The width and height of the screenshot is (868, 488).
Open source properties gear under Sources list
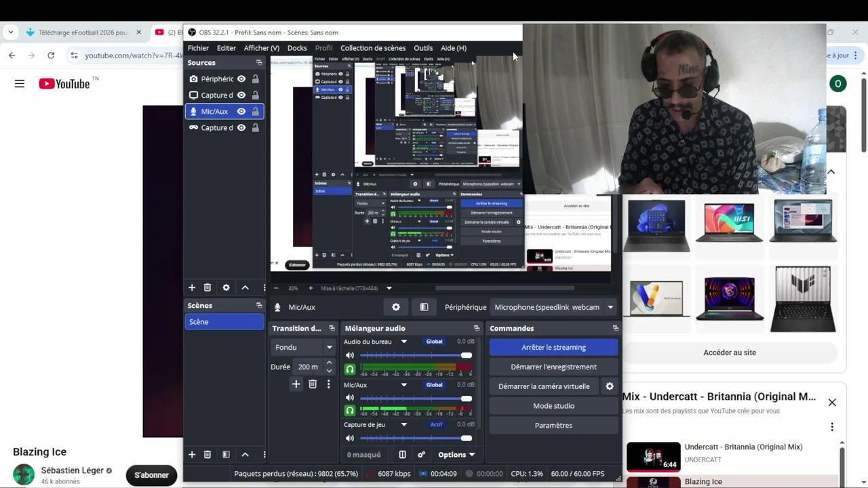click(x=226, y=287)
